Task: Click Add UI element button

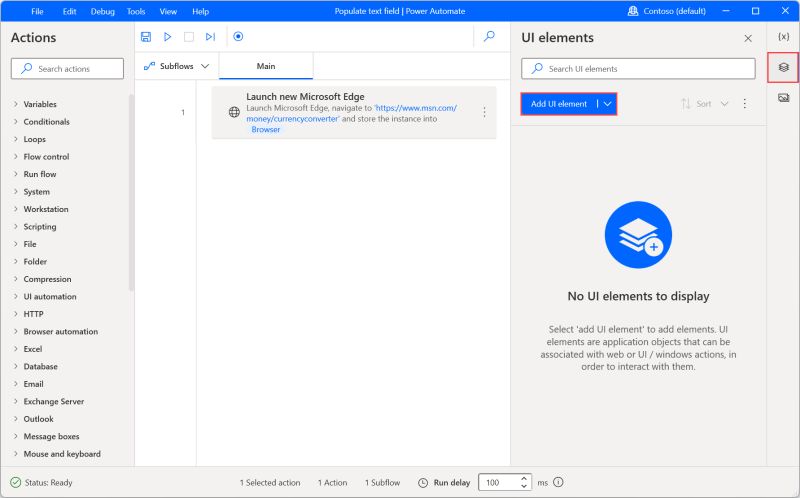Action: pyautogui.click(x=559, y=104)
